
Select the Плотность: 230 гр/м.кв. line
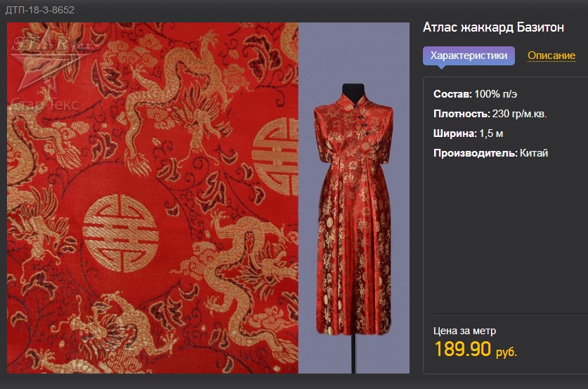click(x=490, y=114)
